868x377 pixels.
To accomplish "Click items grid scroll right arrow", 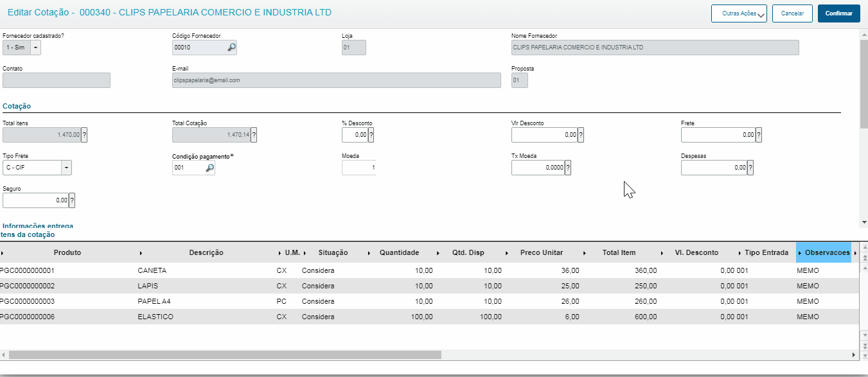I will tap(854, 355).
